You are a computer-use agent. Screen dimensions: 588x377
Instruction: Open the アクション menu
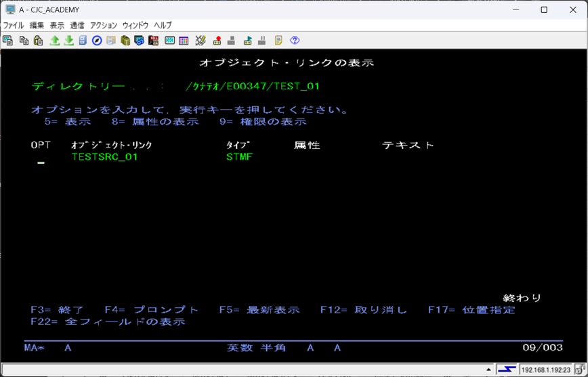[x=104, y=26]
